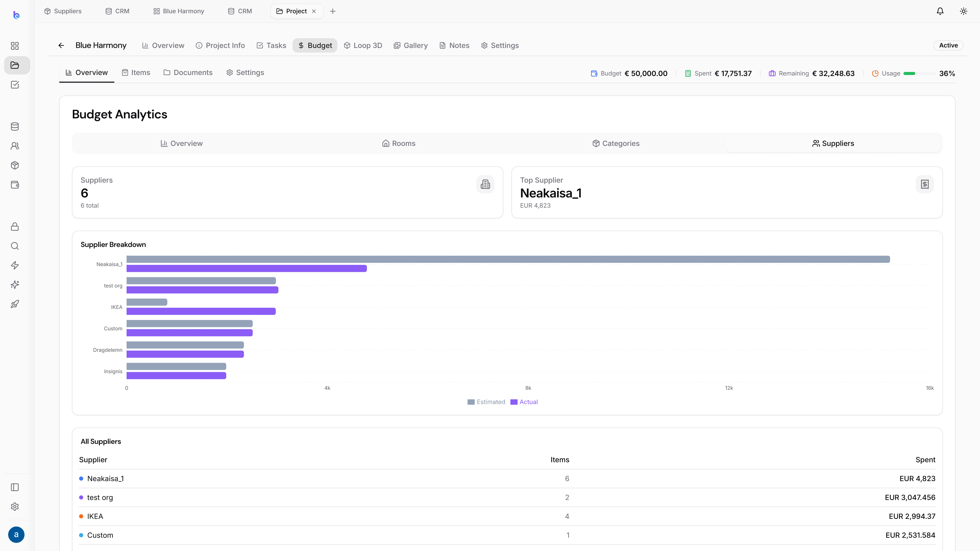Select the Neakaisa_1 supplier row
Viewport: 980px width, 551px height.
pos(507,478)
